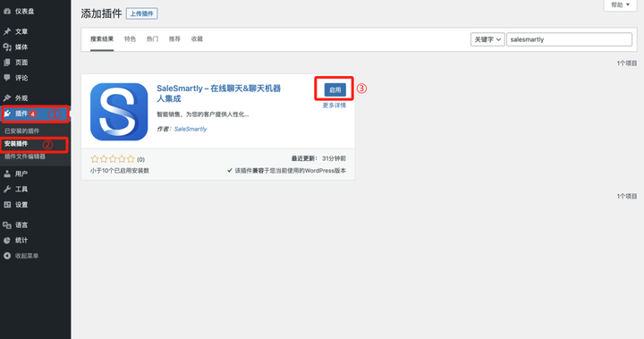Open the SaleSmartly plugin title link
Image resolution: width=644 pixels, height=339 pixels.
tap(218, 94)
